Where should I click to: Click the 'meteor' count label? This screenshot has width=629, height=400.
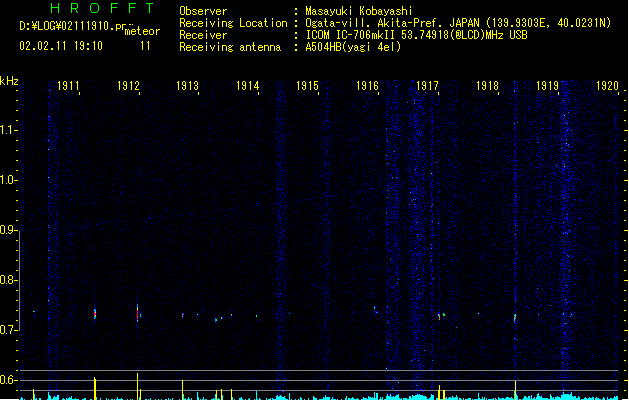pos(142,31)
